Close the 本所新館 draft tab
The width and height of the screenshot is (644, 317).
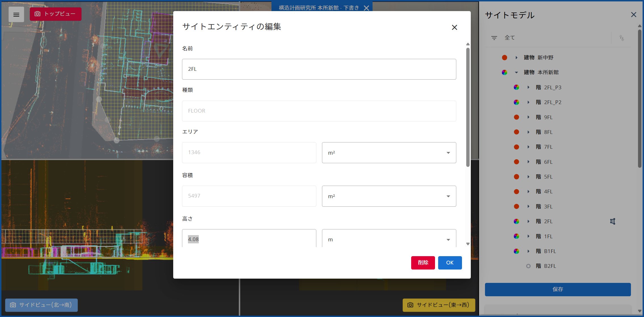367,8
